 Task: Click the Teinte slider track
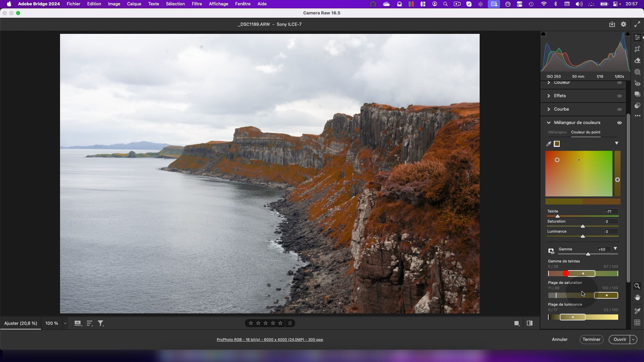click(583, 216)
